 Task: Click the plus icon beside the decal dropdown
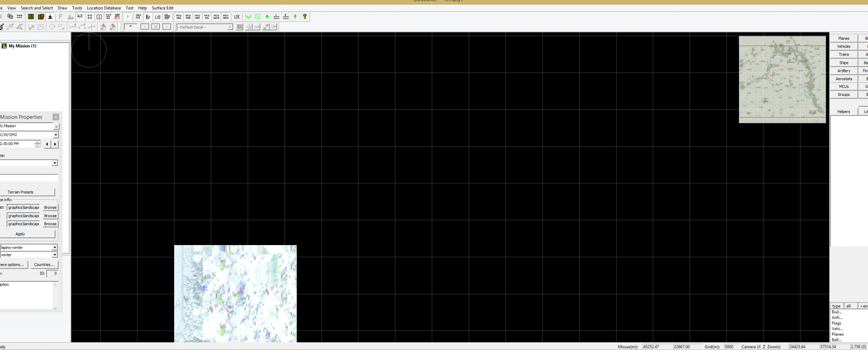coord(249,27)
